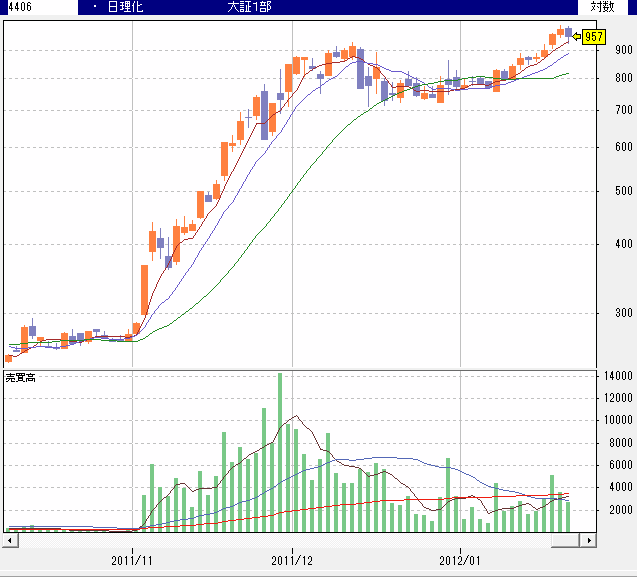Click the 4000 volume axis label
Viewport: 637px width, 577px height.
click(621, 487)
